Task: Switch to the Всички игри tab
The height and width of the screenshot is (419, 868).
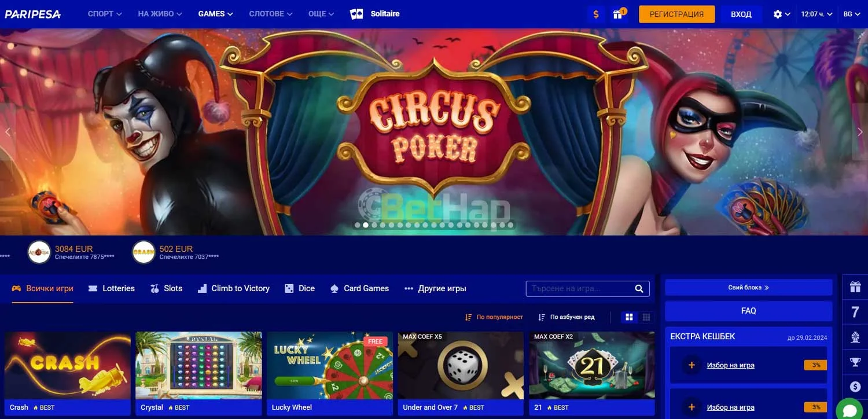Action: point(42,288)
